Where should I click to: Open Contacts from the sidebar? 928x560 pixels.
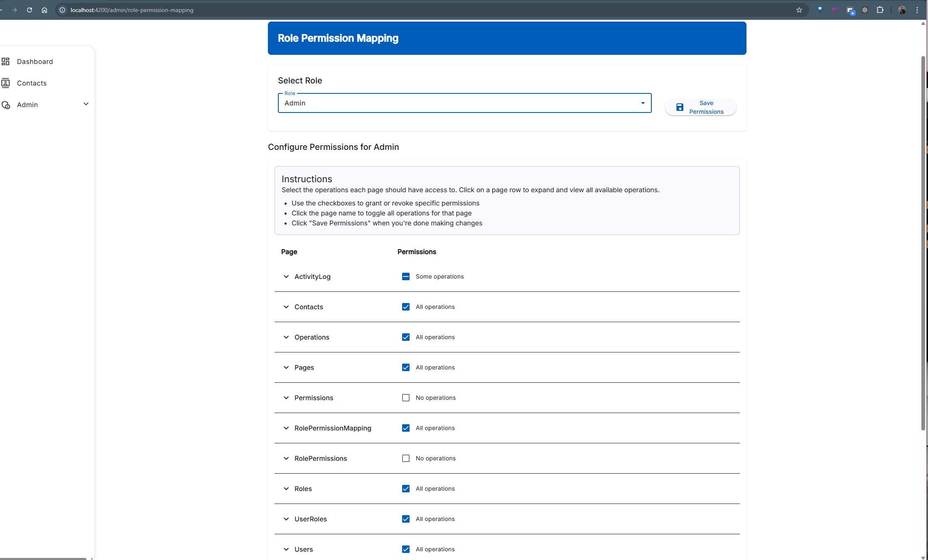(x=32, y=83)
